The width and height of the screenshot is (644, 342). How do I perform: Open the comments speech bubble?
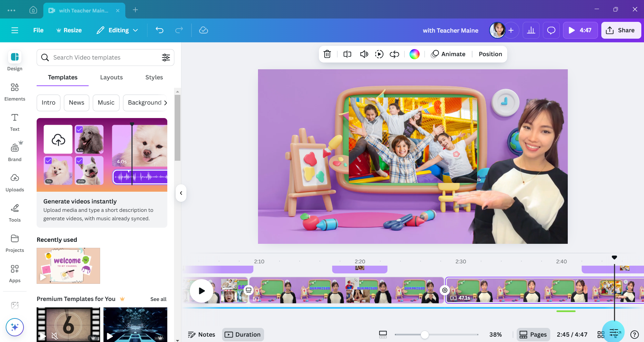click(x=551, y=30)
